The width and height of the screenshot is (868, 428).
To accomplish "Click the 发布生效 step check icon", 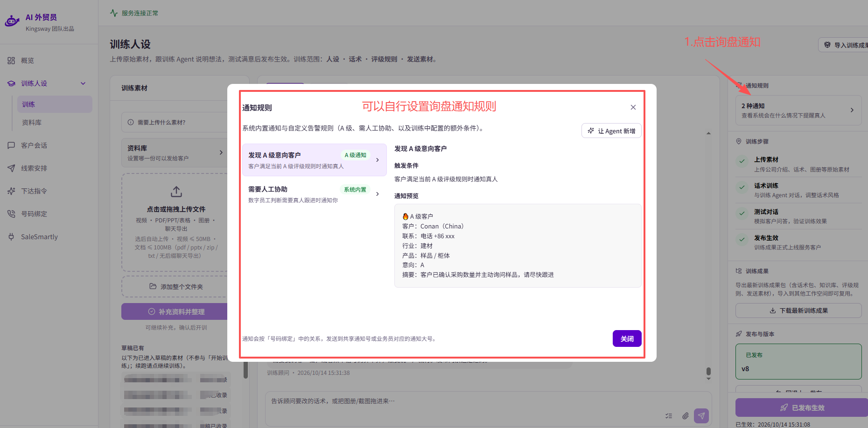I will click(x=742, y=240).
